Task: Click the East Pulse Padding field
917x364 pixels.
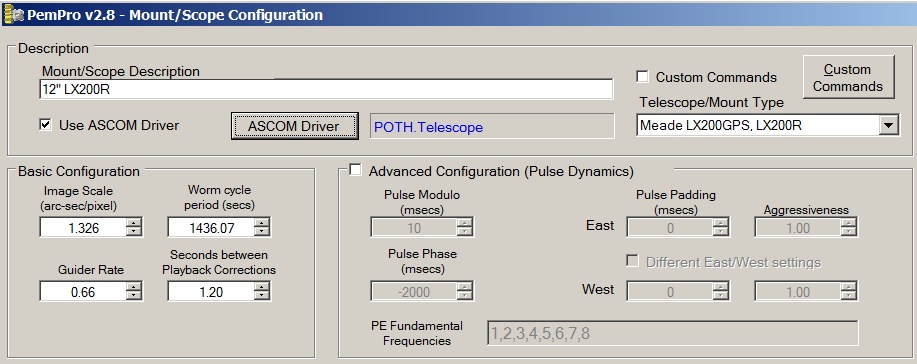Action: [x=670, y=227]
